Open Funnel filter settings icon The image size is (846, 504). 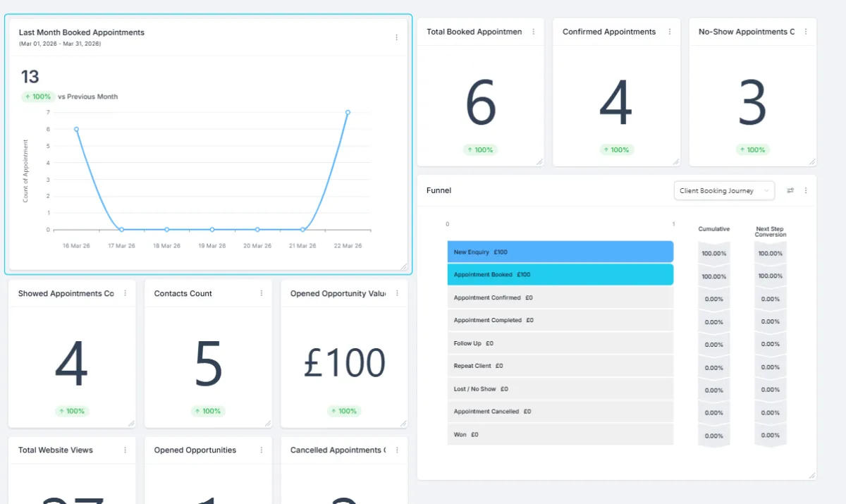(790, 190)
